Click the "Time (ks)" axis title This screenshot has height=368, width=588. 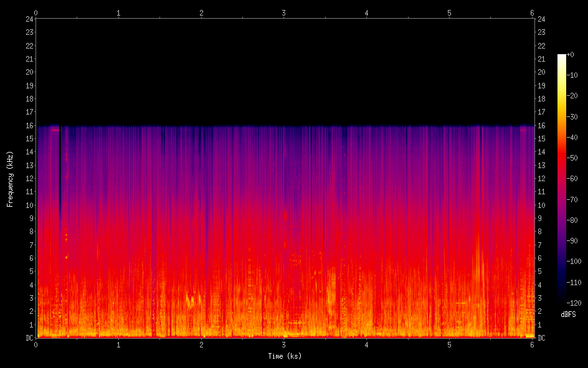coord(285,356)
